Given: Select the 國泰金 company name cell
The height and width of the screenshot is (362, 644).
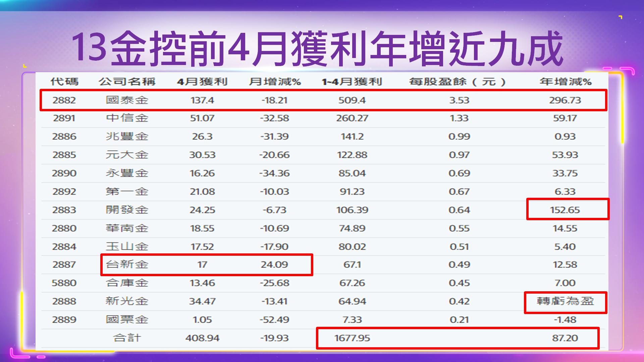Looking at the screenshot, I should (x=127, y=100).
